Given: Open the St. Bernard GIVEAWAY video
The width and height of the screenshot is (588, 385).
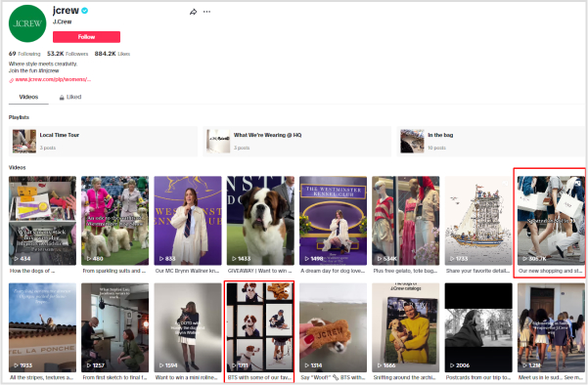Looking at the screenshot, I should [260, 221].
